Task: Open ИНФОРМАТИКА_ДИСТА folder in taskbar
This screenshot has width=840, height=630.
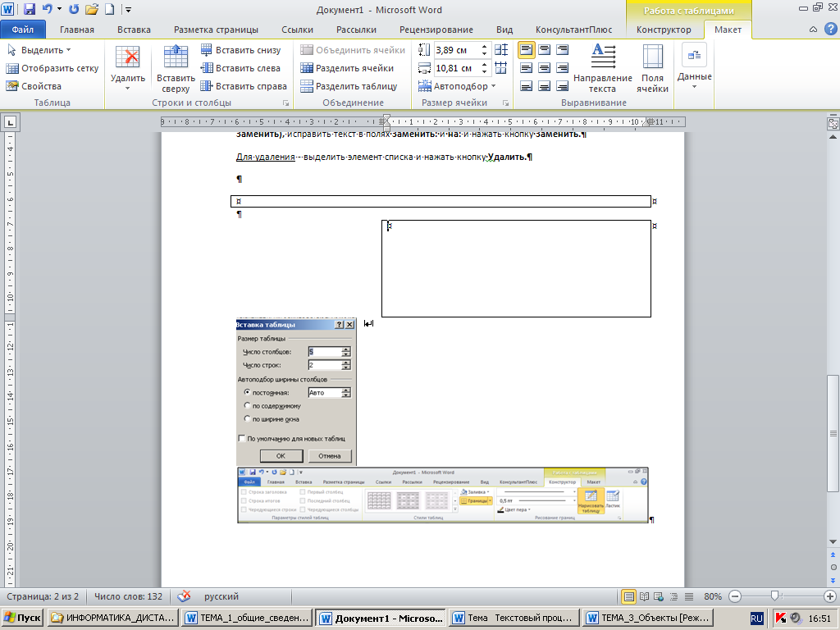Action: tap(112, 618)
